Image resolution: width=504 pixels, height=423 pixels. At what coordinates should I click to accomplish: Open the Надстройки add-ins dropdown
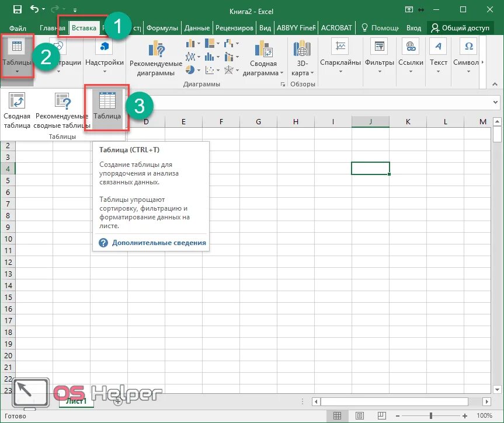pyautogui.click(x=105, y=56)
